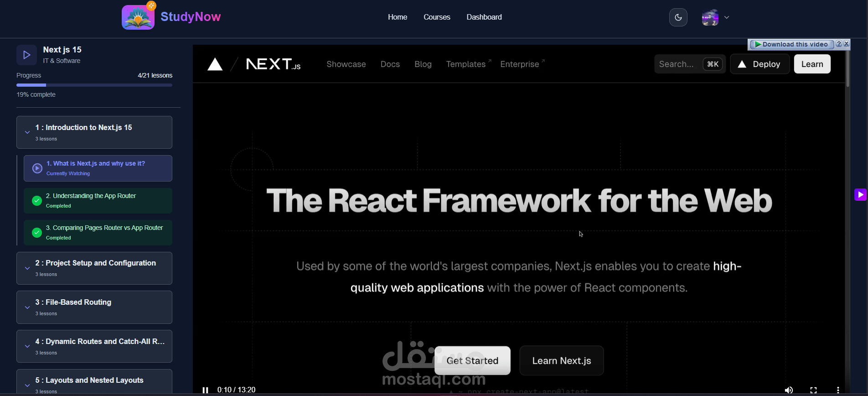Open the Dashboard nav item
The height and width of the screenshot is (396, 868).
pos(484,17)
